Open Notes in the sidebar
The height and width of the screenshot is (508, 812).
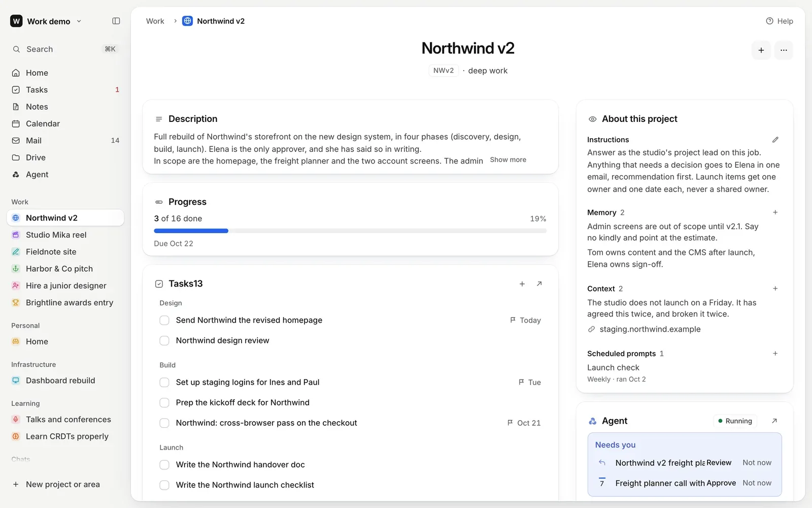tap(65, 107)
